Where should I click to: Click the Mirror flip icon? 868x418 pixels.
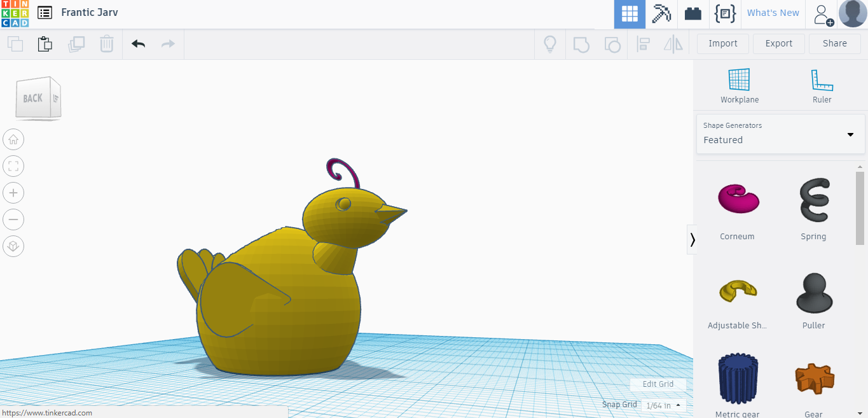(x=673, y=44)
